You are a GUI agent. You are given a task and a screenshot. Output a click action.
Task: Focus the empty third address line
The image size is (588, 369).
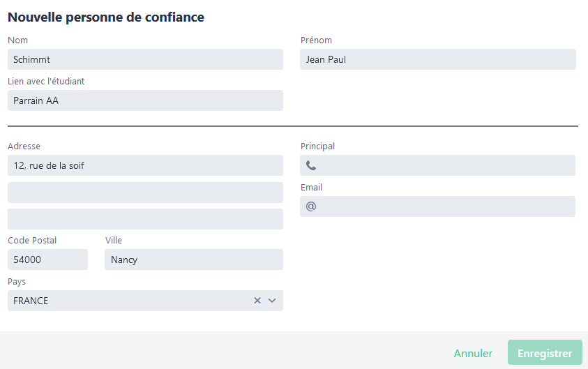pyautogui.click(x=145, y=219)
